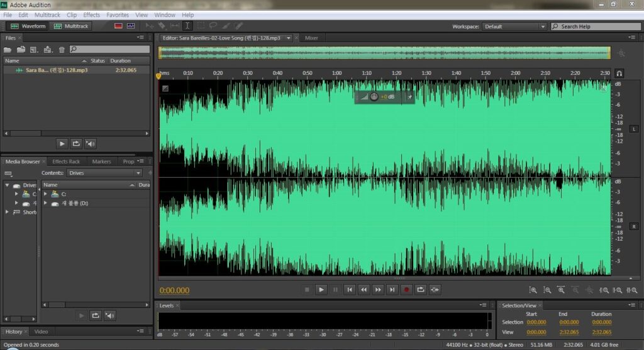Open the Files panel options menu
Screen dimensions: 644x350
click(x=140, y=38)
